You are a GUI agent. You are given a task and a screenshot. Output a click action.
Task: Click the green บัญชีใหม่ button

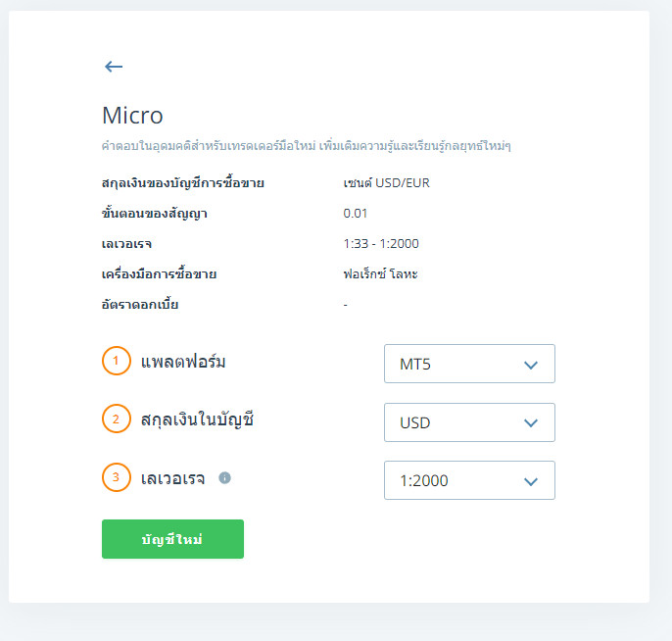point(172,539)
